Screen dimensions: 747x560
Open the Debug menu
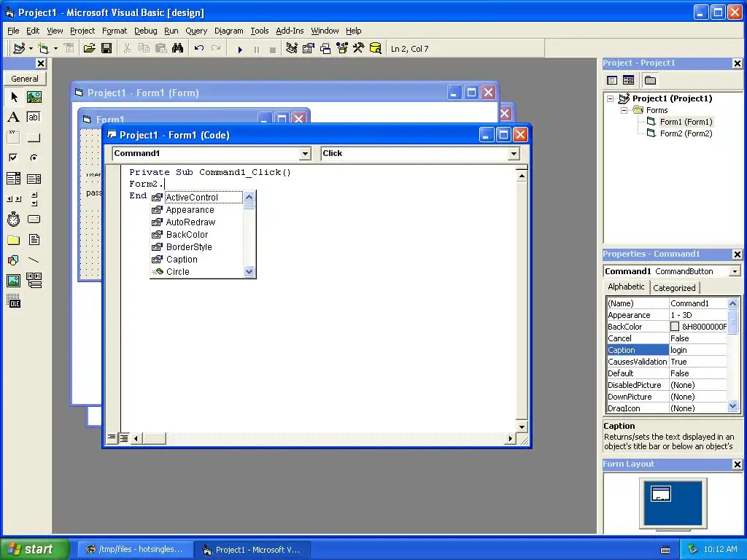145,31
